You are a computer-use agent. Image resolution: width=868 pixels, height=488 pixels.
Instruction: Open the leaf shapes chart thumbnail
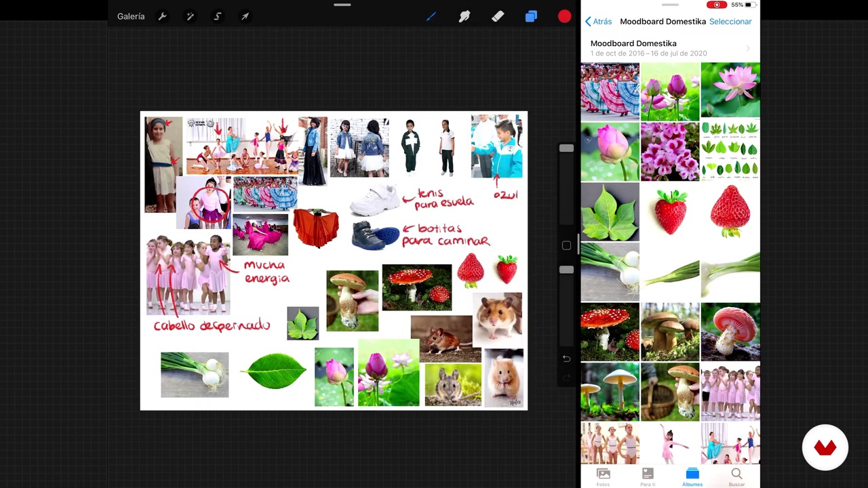pyautogui.click(x=730, y=152)
